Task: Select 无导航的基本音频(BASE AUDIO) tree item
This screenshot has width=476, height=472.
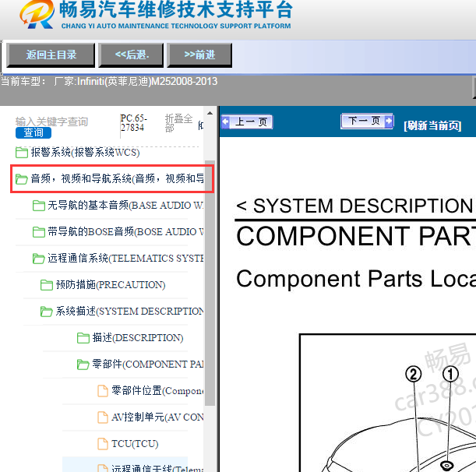Action: click(125, 206)
